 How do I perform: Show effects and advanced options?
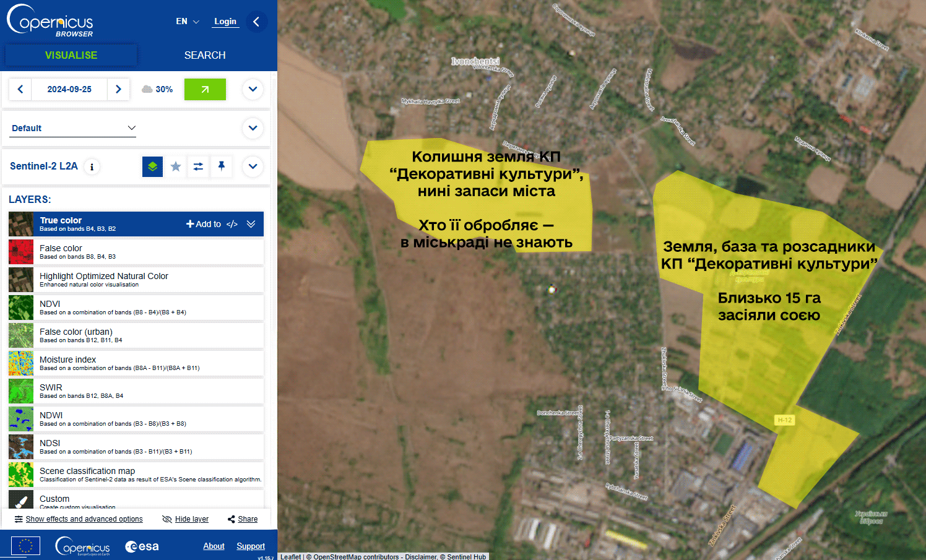coord(79,519)
